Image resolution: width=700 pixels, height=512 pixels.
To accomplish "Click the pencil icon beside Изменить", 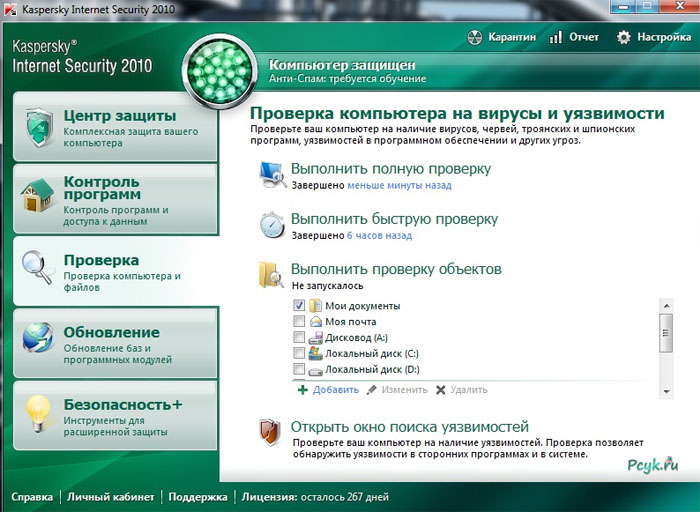I will pos(371,390).
